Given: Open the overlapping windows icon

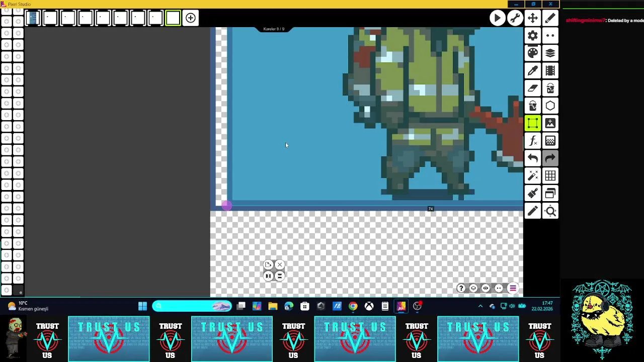Looking at the screenshot, I should pos(550,194).
